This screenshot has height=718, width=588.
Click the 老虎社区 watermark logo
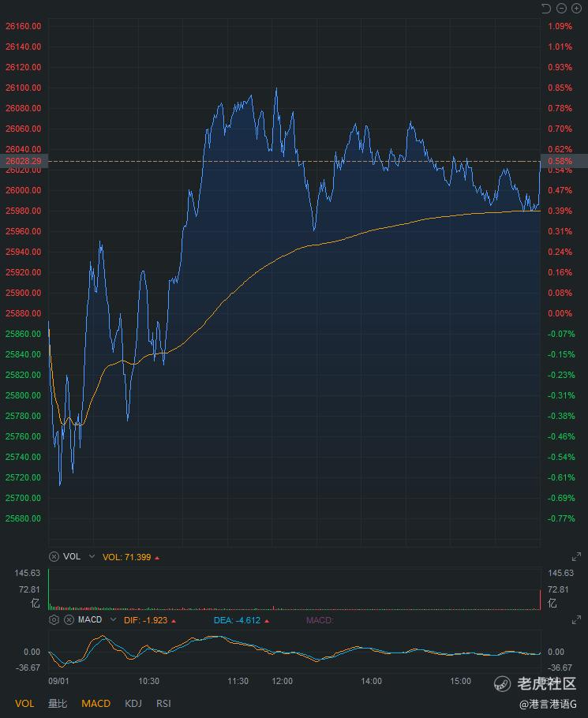click(537, 683)
